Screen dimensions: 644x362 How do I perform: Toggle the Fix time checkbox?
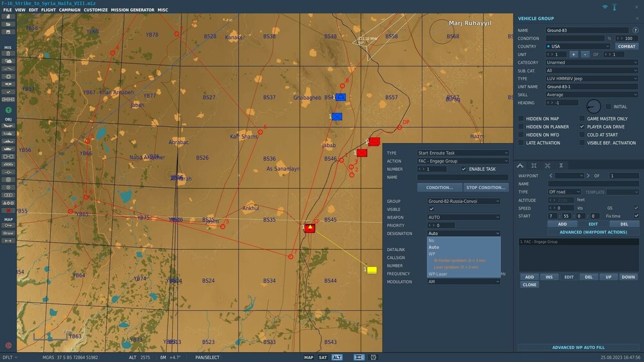tap(636, 216)
